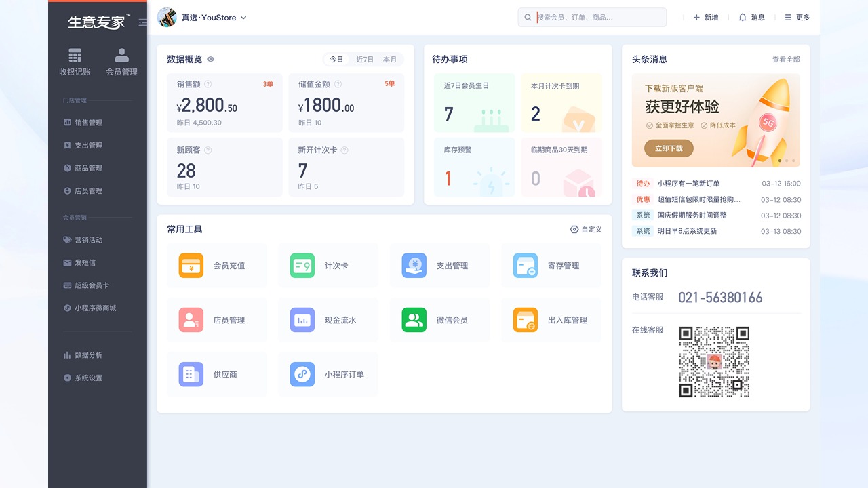Open news item 明日早8点系统更新

[716, 231]
